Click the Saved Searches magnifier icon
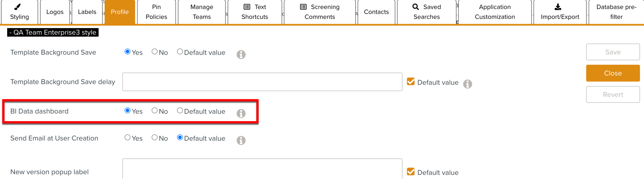The width and height of the screenshot is (644, 187). click(415, 7)
